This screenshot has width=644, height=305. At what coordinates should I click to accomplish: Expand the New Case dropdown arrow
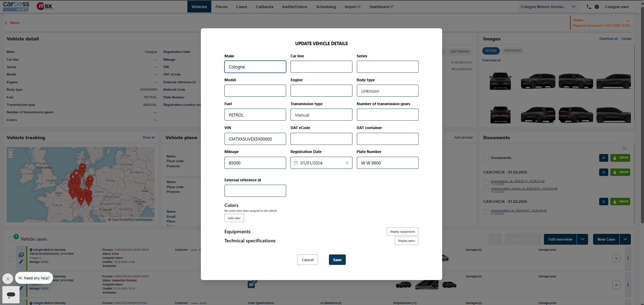click(x=625, y=239)
